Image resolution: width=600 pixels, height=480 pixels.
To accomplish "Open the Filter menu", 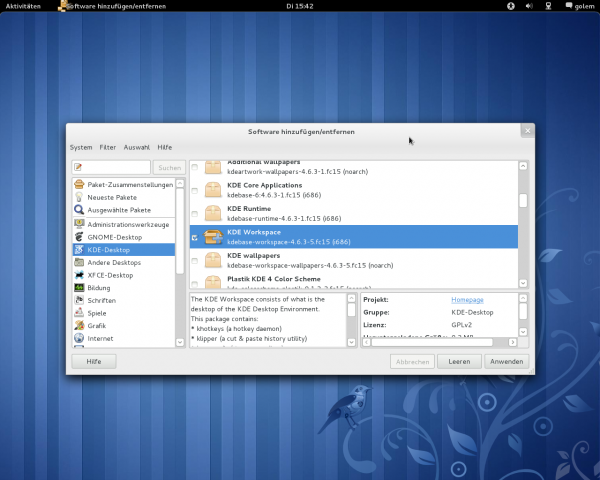I will [107, 147].
